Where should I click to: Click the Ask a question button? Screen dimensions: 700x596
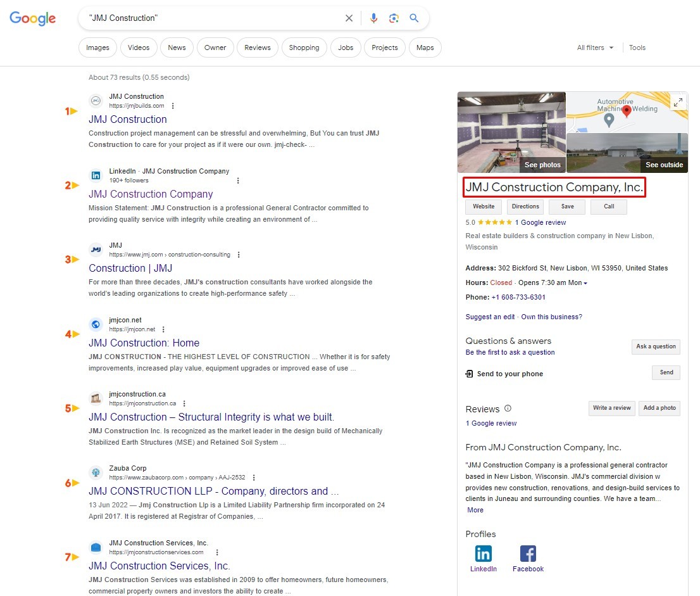[656, 346]
